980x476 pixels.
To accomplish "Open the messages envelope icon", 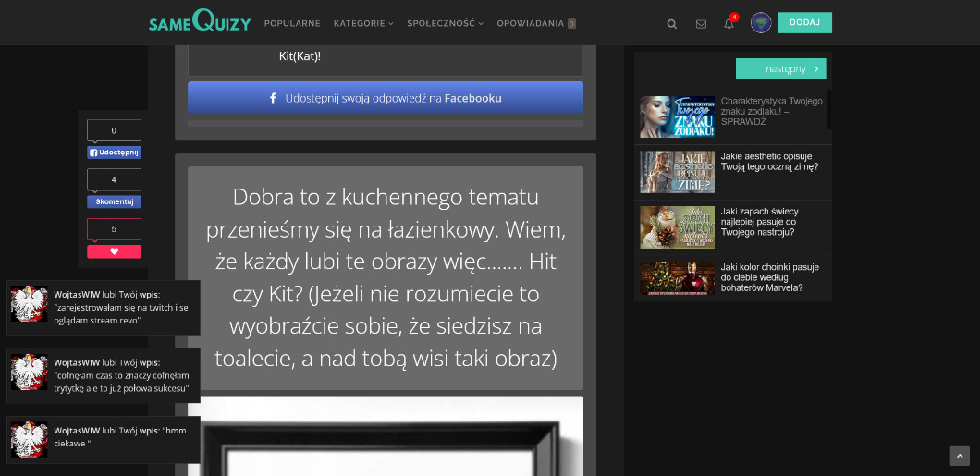I will tap(701, 24).
